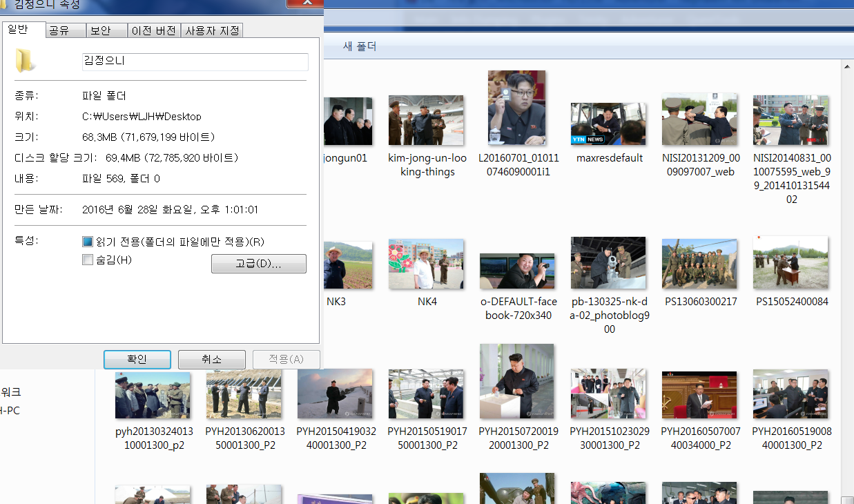Switch to the 이전 버전 tab

tap(154, 30)
